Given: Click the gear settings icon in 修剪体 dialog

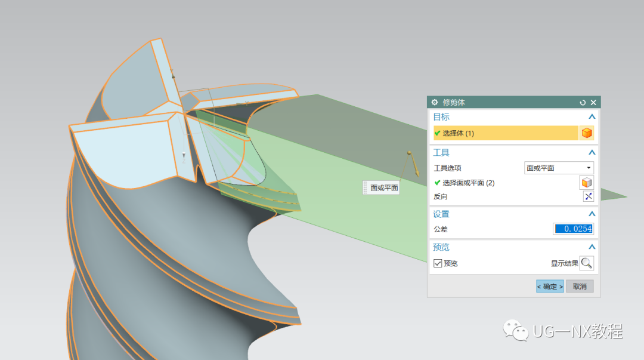Looking at the screenshot, I should pos(435,102).
